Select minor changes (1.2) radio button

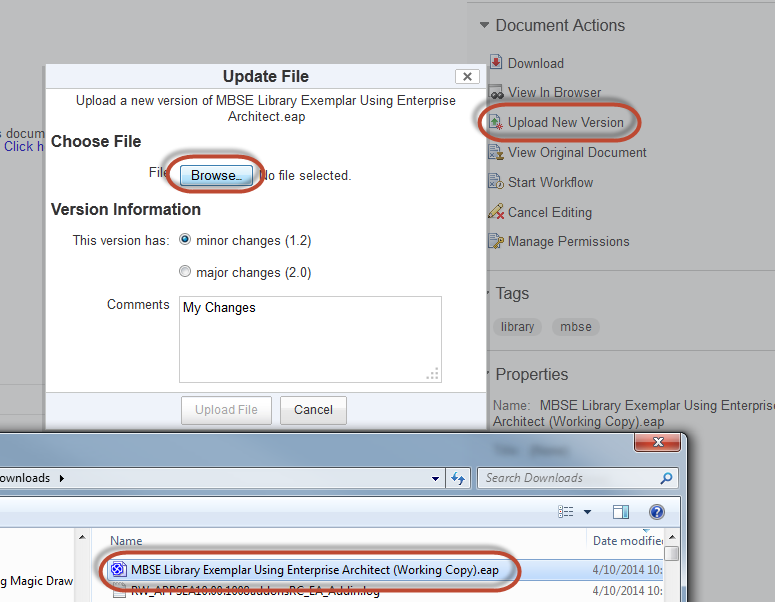coord(185,240)
